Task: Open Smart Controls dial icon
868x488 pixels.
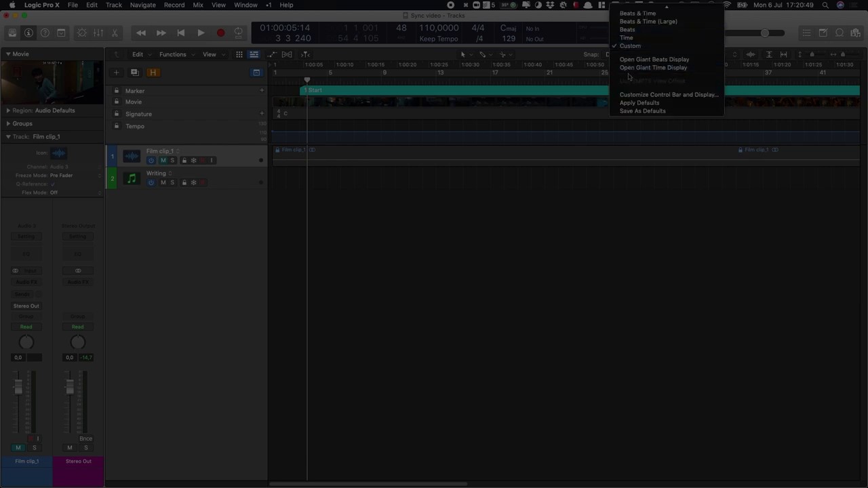Action: (82, 33)
